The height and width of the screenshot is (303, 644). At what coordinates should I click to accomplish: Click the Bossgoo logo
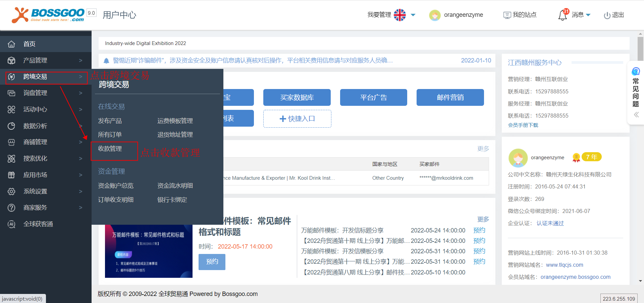pyautogui.click(x=48, y=15)
